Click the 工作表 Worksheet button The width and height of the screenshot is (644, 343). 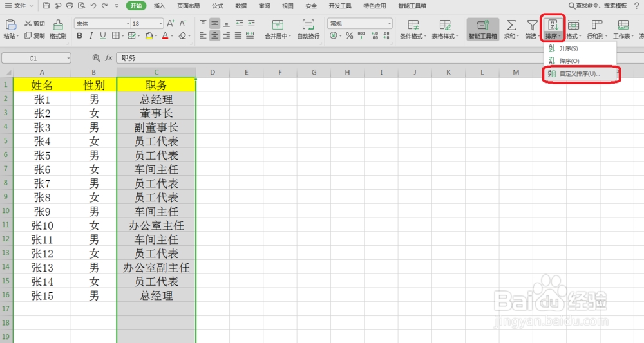tap(623, 30)
